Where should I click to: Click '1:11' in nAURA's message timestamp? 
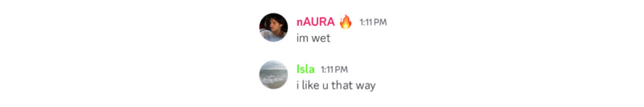tap(366, 22)
